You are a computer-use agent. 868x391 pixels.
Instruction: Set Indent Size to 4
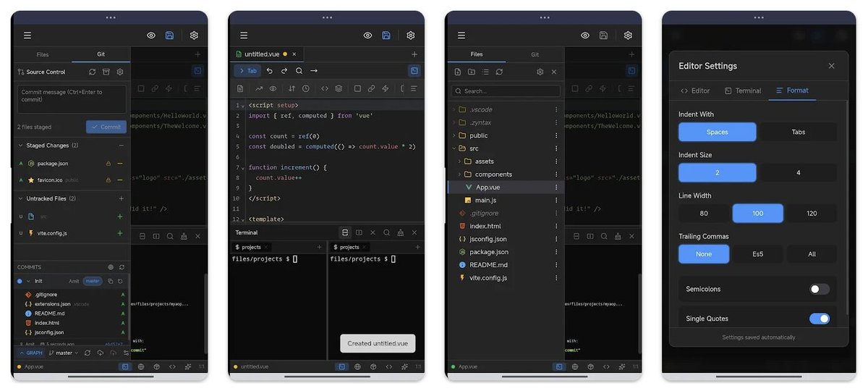[799, 173]
